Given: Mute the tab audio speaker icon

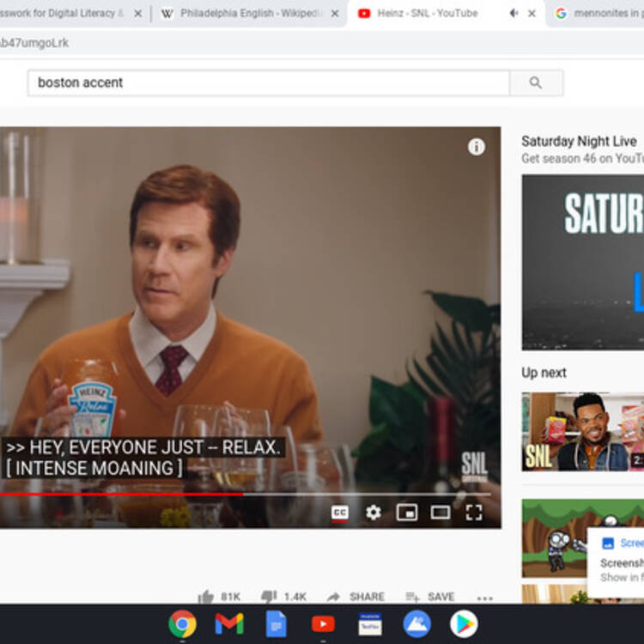Looking at the screenshot, I should click(x=513, y=14).
